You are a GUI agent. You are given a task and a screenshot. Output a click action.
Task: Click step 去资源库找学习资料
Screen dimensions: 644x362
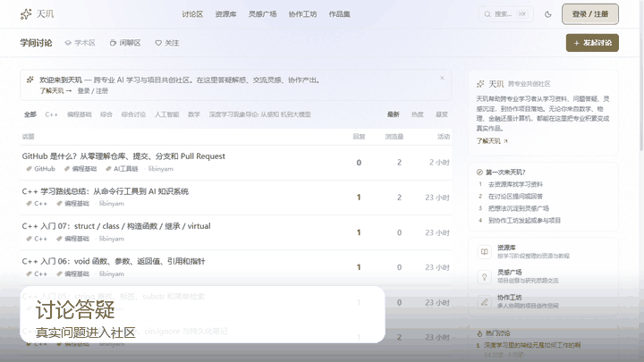click(x=515, y=184)
